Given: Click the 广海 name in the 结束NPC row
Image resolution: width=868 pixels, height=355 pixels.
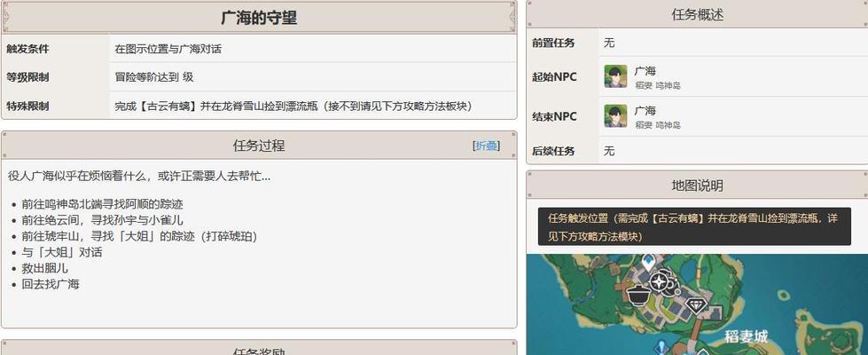Looking at the screenshot, I should [645, 111].
